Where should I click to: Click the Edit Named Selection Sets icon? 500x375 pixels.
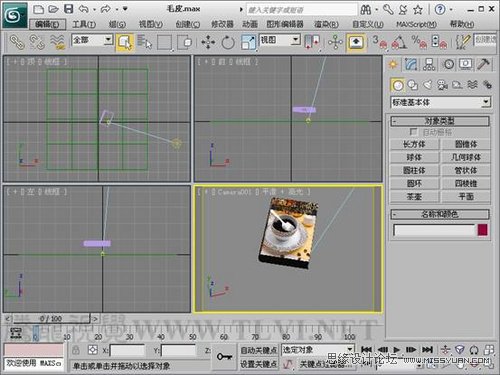[x=463, y=42]
